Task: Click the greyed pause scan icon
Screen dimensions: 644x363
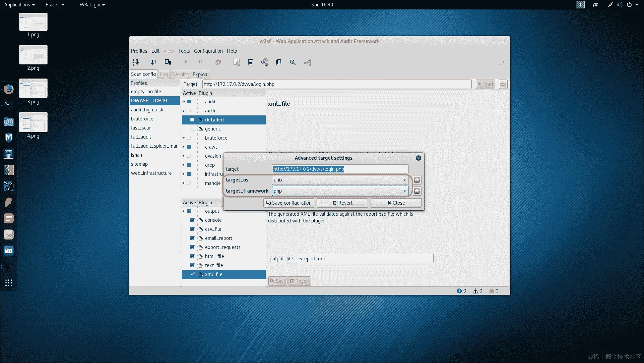Action: click(200, 62)
